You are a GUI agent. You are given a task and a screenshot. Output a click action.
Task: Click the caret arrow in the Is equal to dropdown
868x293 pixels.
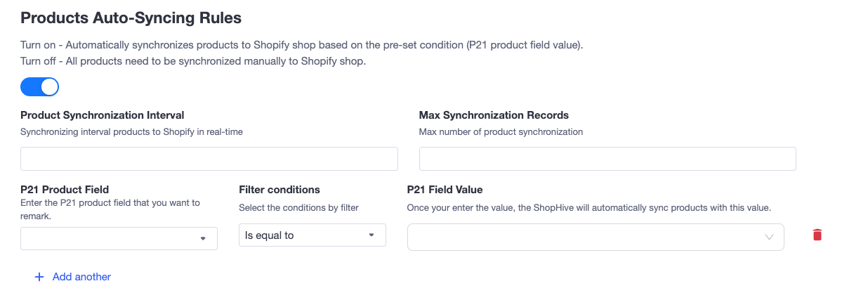(371, 235)
